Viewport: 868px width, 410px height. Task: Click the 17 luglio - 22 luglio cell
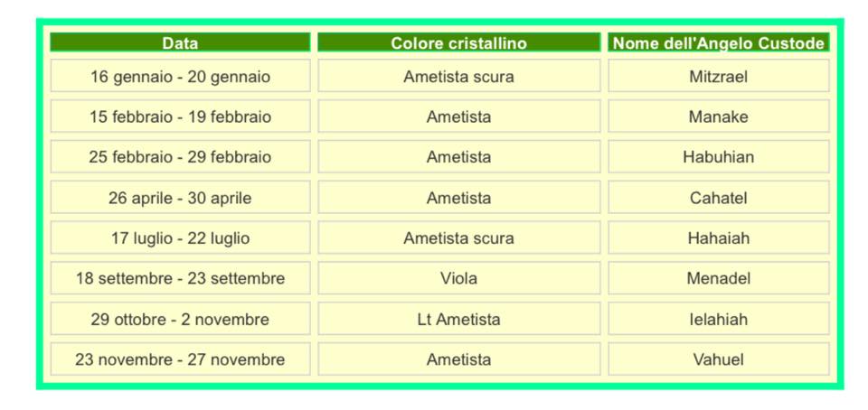180,238
